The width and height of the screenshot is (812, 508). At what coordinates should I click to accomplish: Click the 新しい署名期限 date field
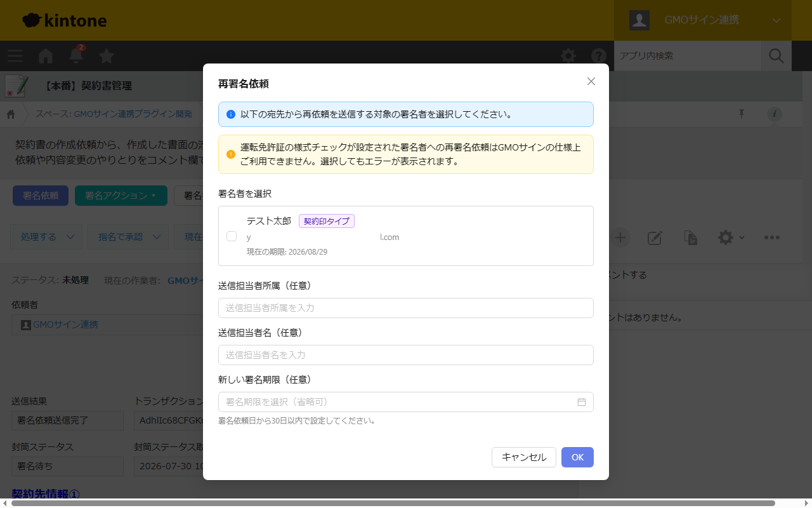[x=406, y=402]
